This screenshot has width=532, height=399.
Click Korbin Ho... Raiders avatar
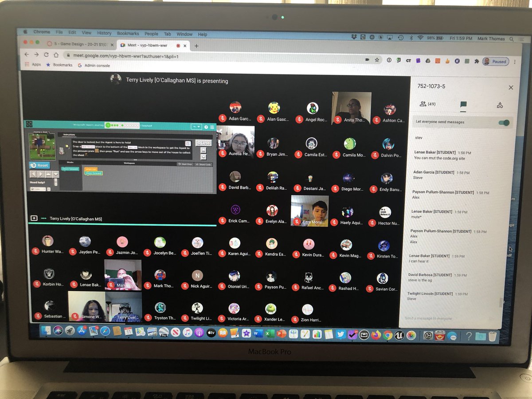[x=48, y=274]
